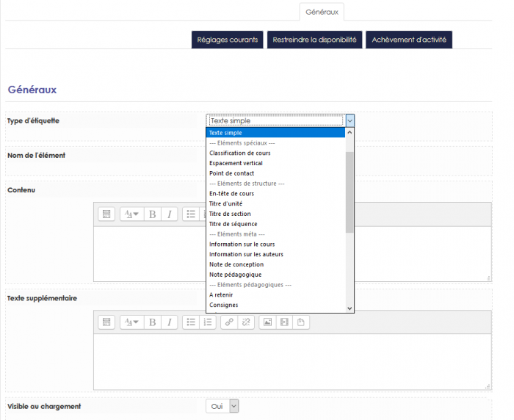Viewport: 514px width, 420px height.
Task: Expand toolbar in Contenu editor
Action: pos(106,214)
